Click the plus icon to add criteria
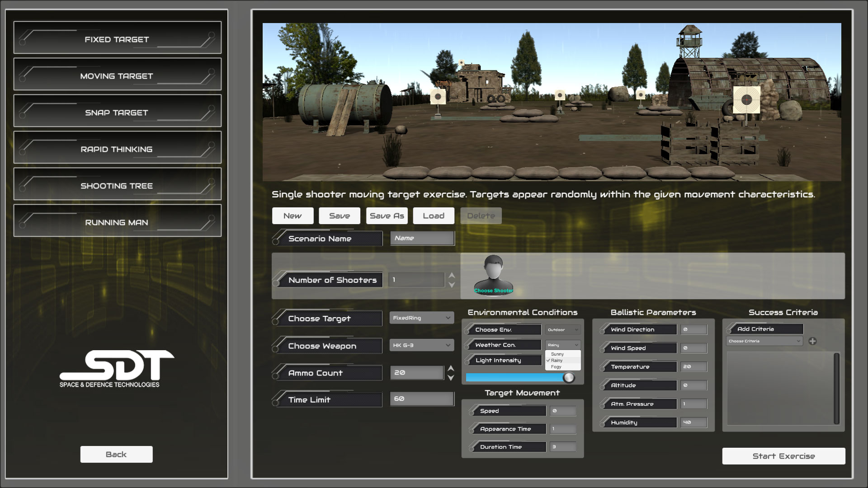Screen dimensions: 868x488 [x=812, y=341]
